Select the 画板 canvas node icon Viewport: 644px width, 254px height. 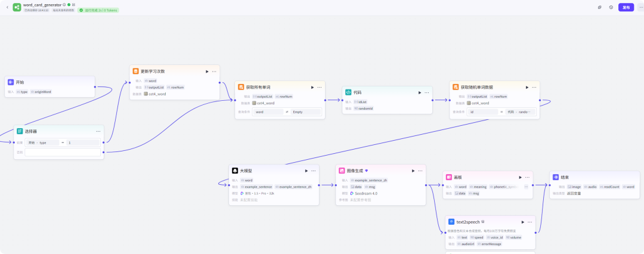tap(449, 177)
